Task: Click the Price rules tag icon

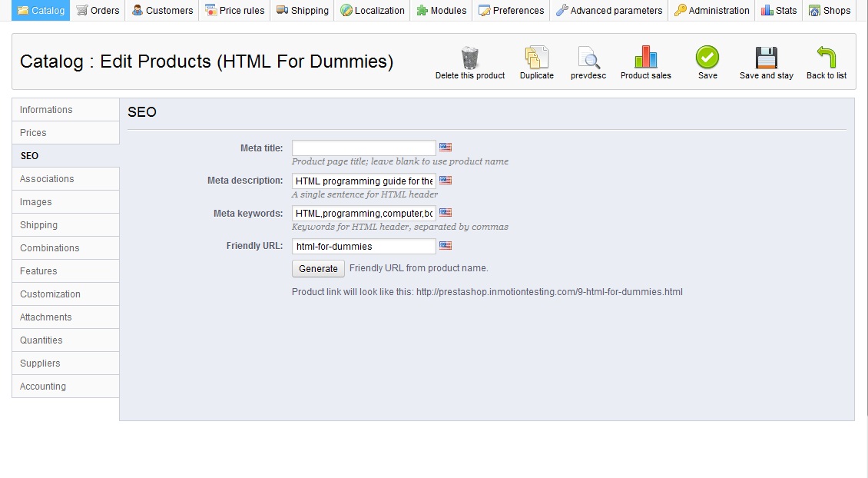Action: coord(210,10)
